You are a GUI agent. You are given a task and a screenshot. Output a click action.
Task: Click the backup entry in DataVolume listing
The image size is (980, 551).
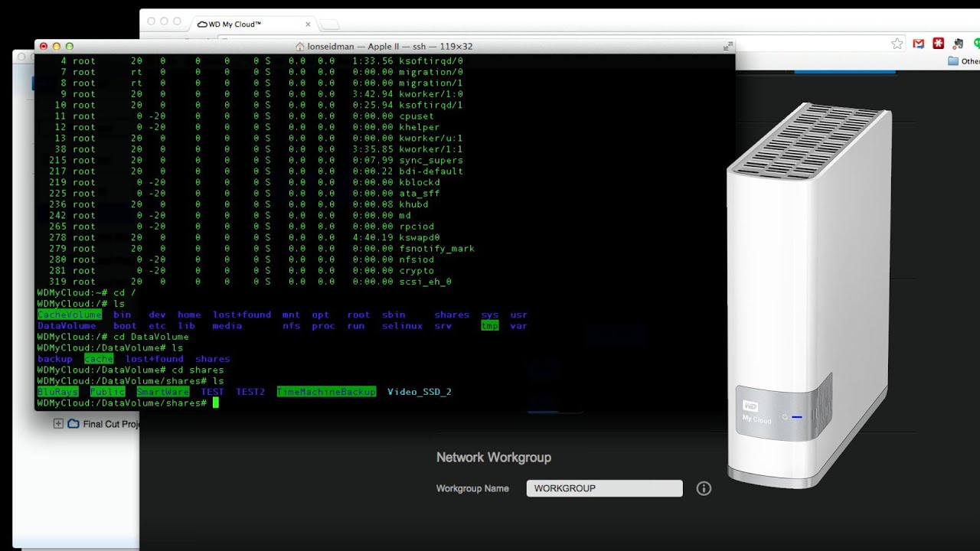54,359
